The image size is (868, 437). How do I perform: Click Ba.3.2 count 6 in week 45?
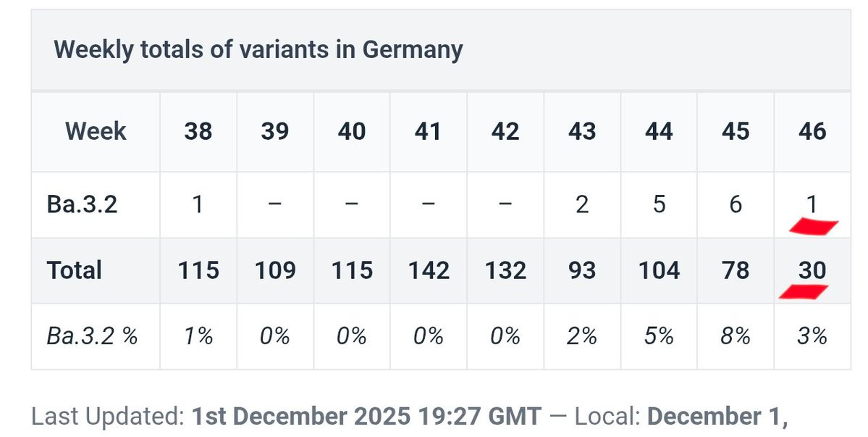point(735,204)
